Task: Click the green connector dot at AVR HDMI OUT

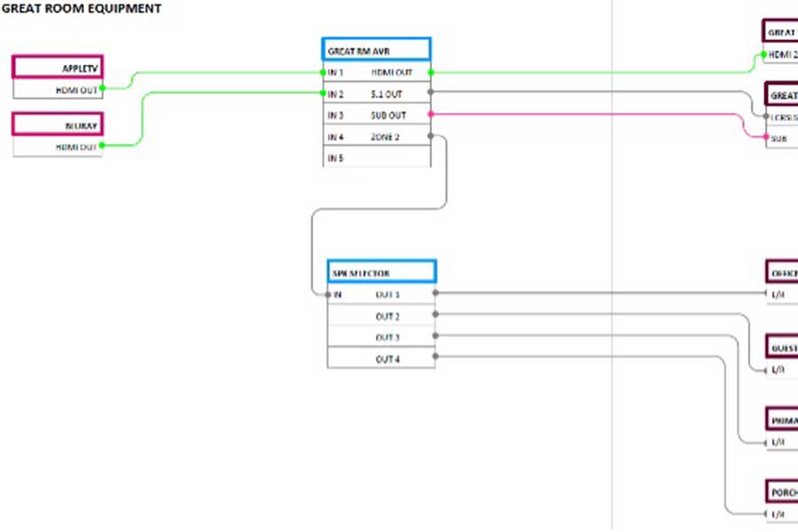Action: [x=431, y=73]
